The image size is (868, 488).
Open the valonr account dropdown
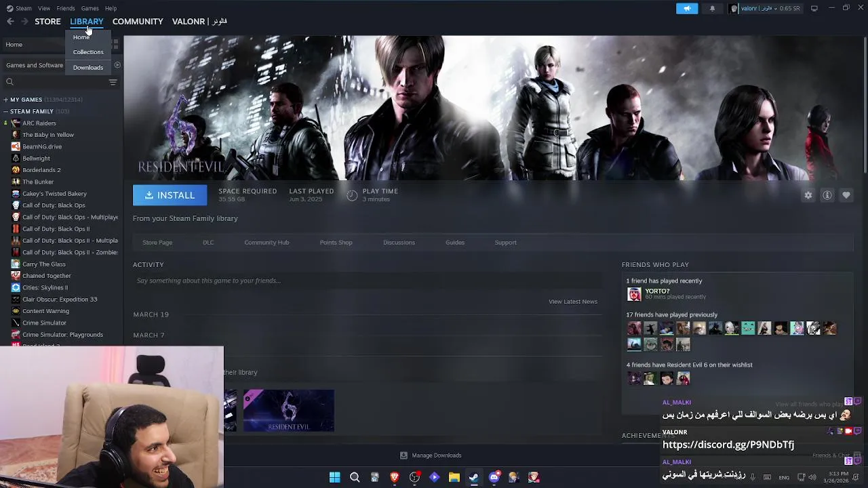(x=765, y=8)
